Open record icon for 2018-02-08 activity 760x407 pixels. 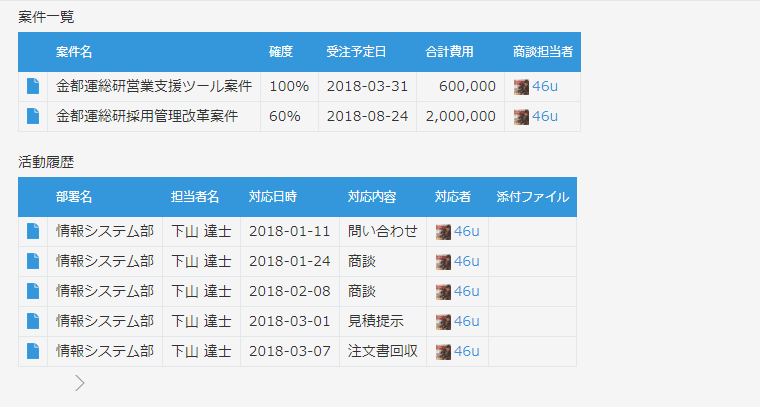33,291
